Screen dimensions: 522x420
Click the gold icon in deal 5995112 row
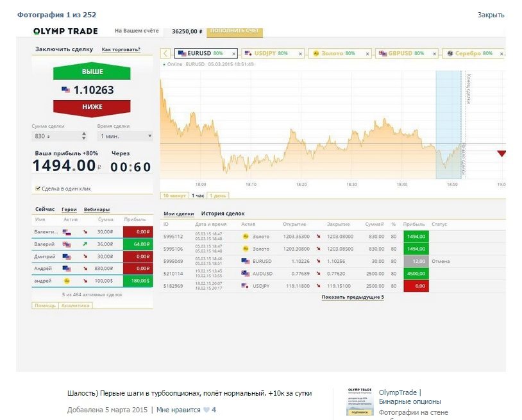coord(246,237)
